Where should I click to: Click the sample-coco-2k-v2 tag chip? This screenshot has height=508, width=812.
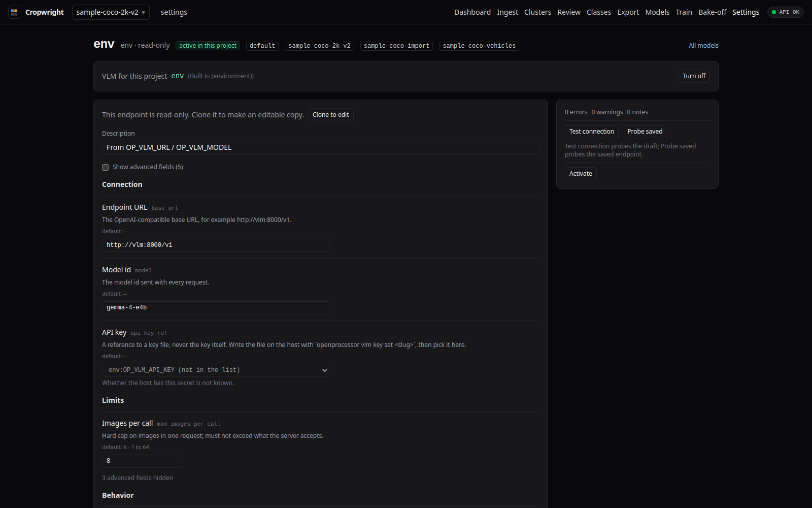319,46
